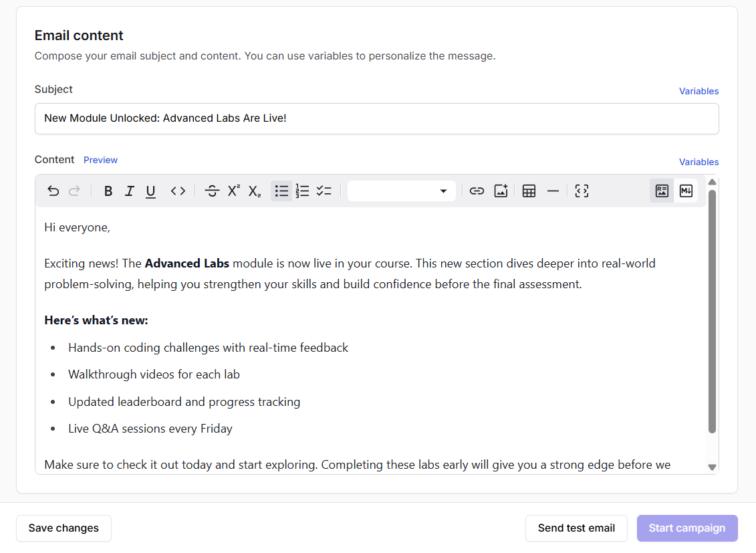Open Variables for the Subject field

[699, 91]
